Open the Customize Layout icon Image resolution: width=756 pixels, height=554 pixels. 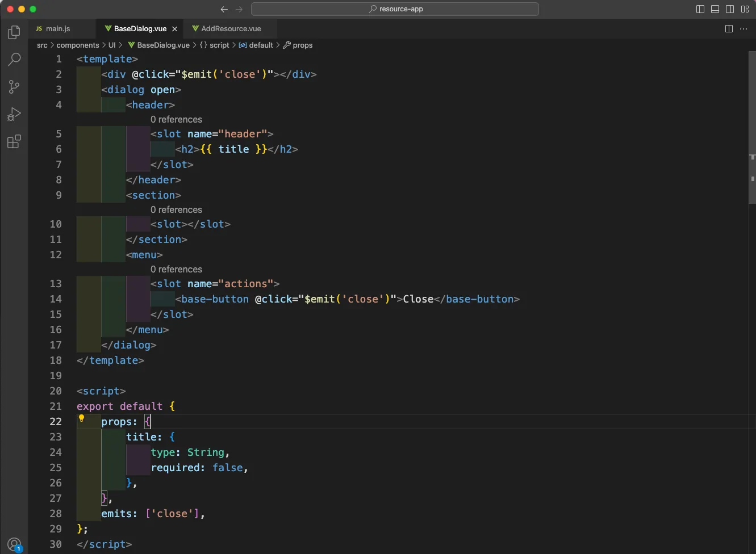[745, 9]
